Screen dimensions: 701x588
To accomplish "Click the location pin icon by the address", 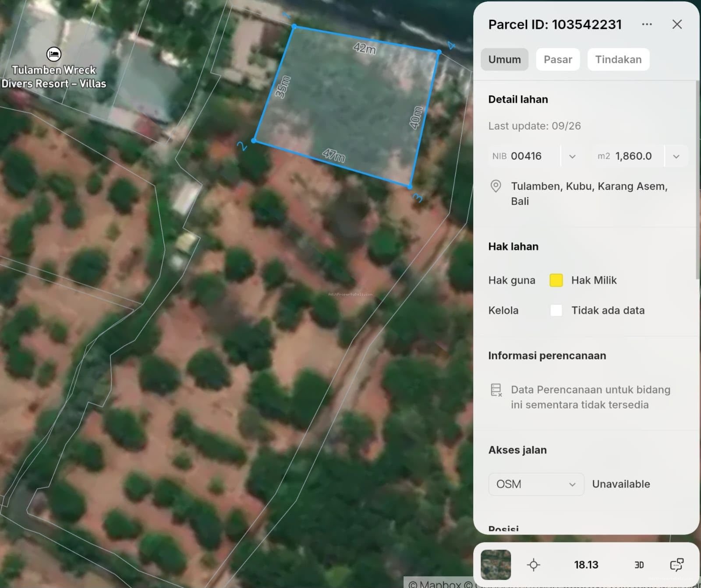I will point(496,187).
